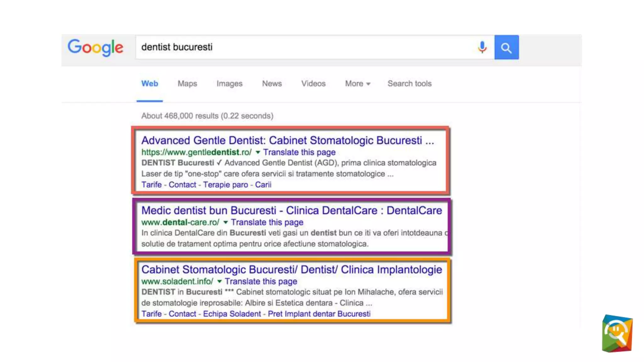Click the blue search magnifier button
This screenshot has height=362, width=644.
(506, 47)
